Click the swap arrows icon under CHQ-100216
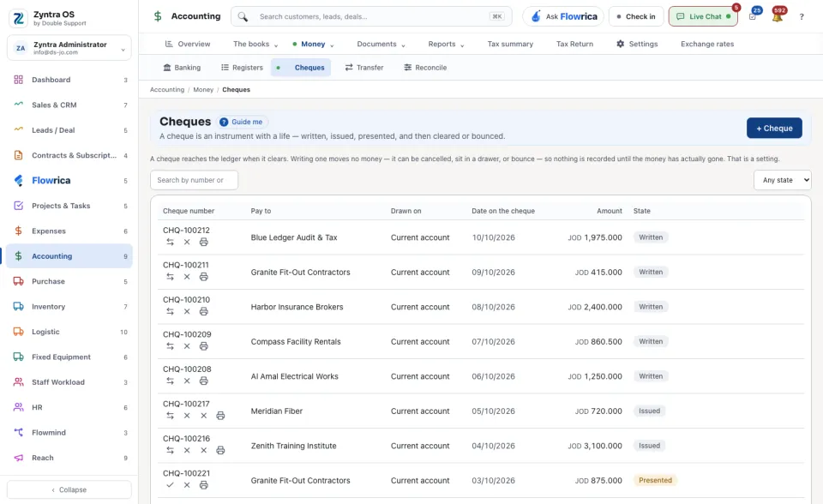Viewport: 823px width, 504px height. (170, 450)
